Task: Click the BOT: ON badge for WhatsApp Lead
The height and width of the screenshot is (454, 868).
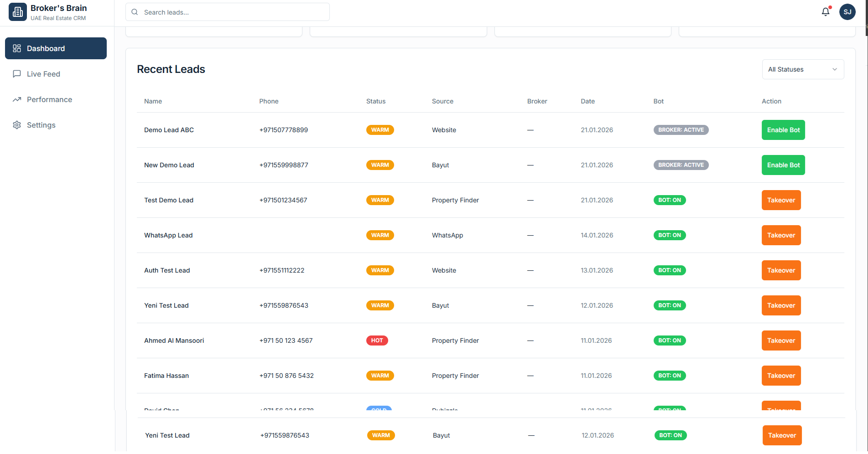Action: point(669,235)
